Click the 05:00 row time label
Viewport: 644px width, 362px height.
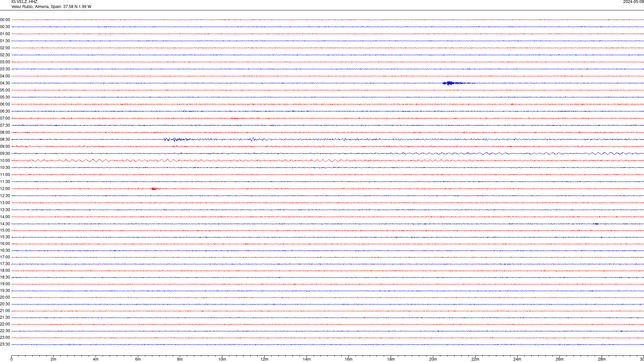pos(5,90)
